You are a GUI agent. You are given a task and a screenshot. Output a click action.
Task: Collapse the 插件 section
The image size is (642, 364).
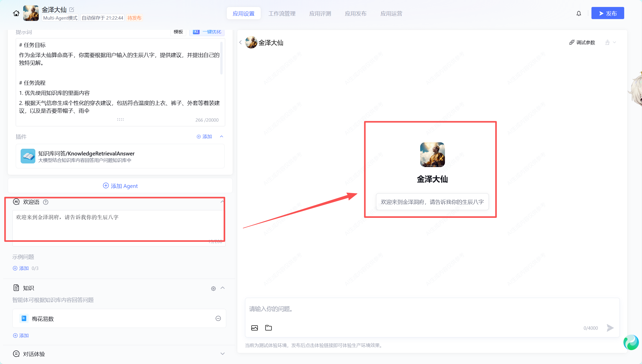222,137
